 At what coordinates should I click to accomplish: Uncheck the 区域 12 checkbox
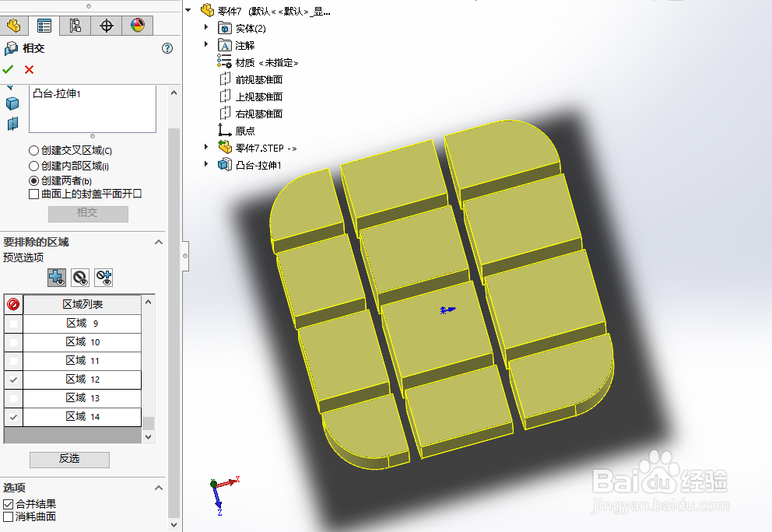coord(12,380)
